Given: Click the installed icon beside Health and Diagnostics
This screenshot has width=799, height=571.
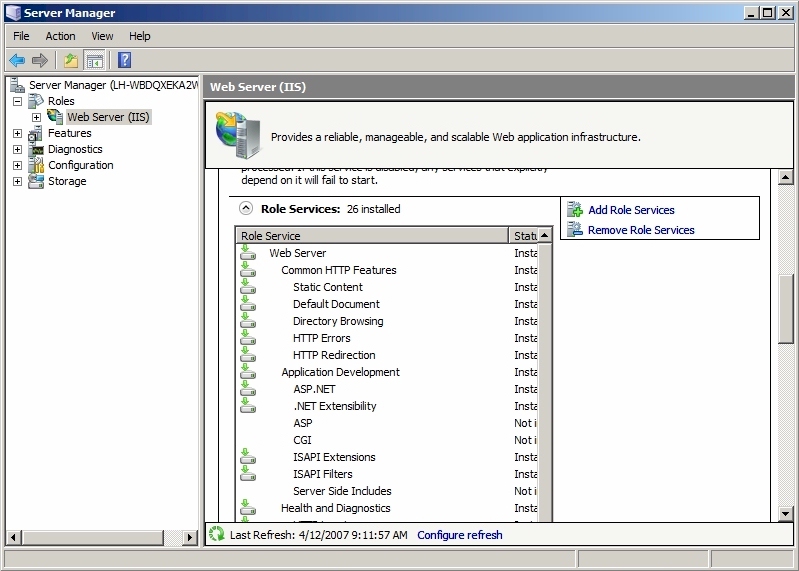Looking at the screenshot, I should tap(248, 507).
